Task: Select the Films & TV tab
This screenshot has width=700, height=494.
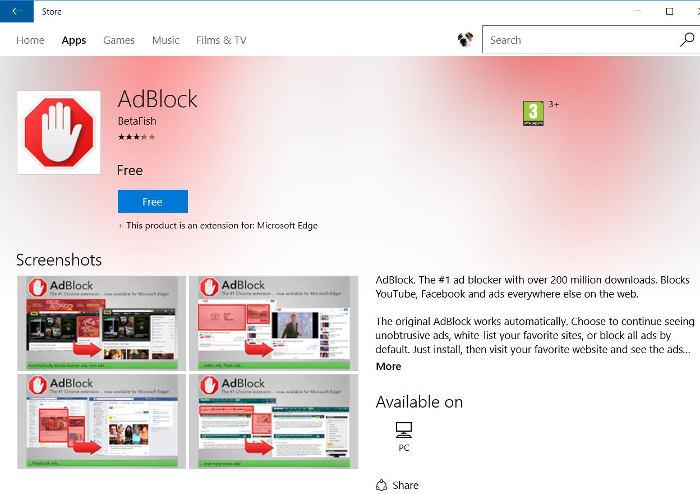Action: [x=221, y=40]
